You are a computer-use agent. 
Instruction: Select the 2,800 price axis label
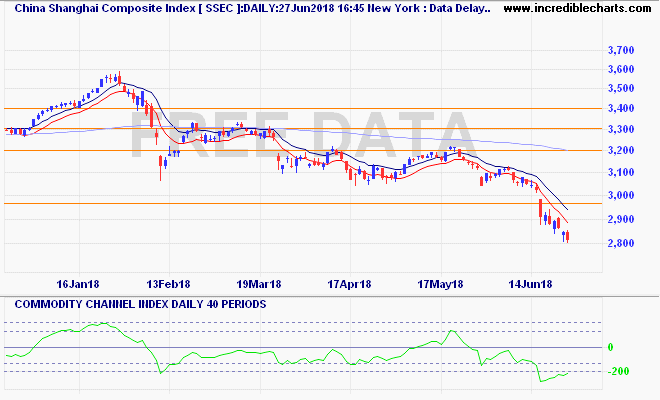[622, 244]
